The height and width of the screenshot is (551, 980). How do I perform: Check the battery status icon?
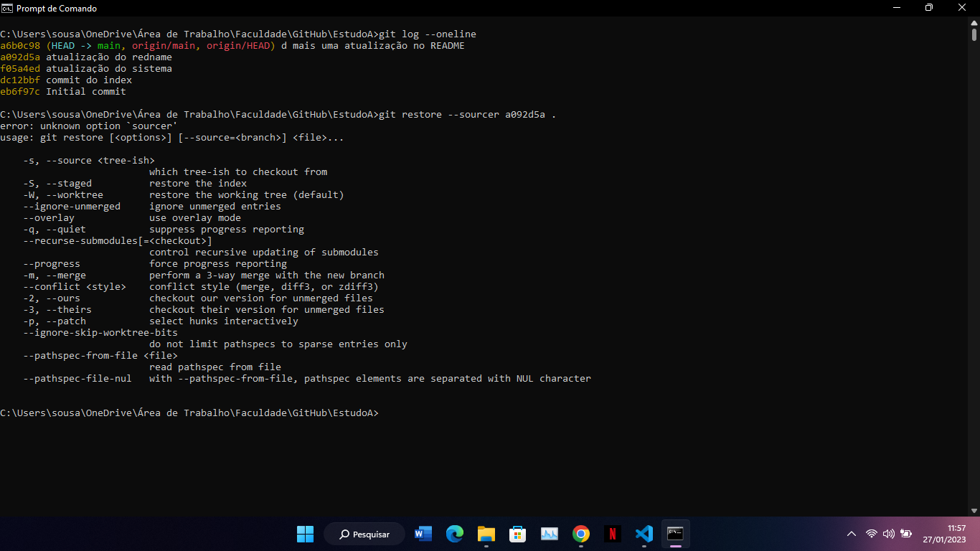(x=906, y=534)
